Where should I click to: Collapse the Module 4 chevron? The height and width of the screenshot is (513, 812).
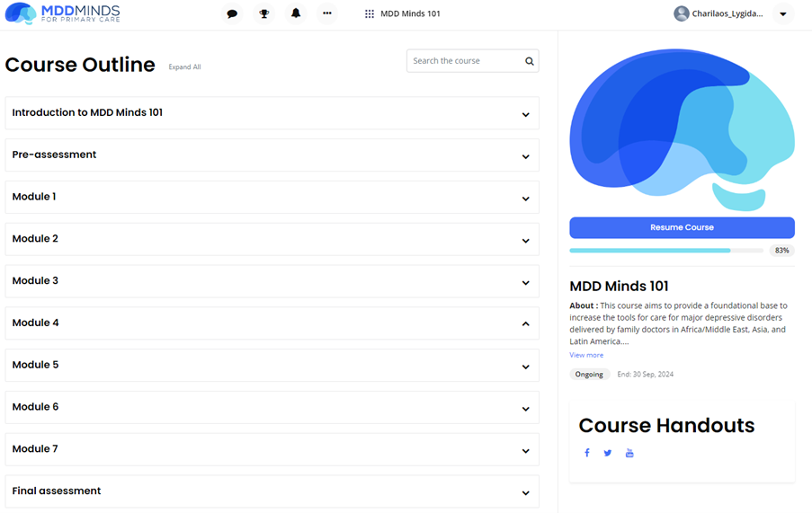[x=526, y=323]
